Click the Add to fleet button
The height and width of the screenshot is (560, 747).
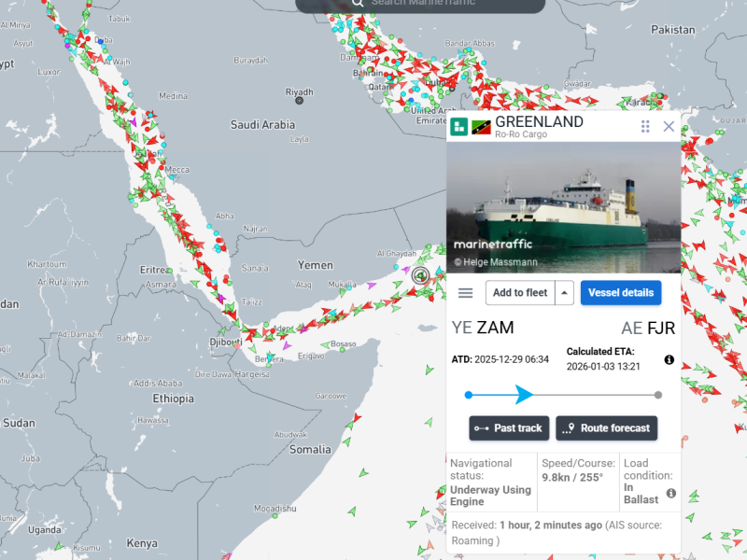[x=520, y=293]
